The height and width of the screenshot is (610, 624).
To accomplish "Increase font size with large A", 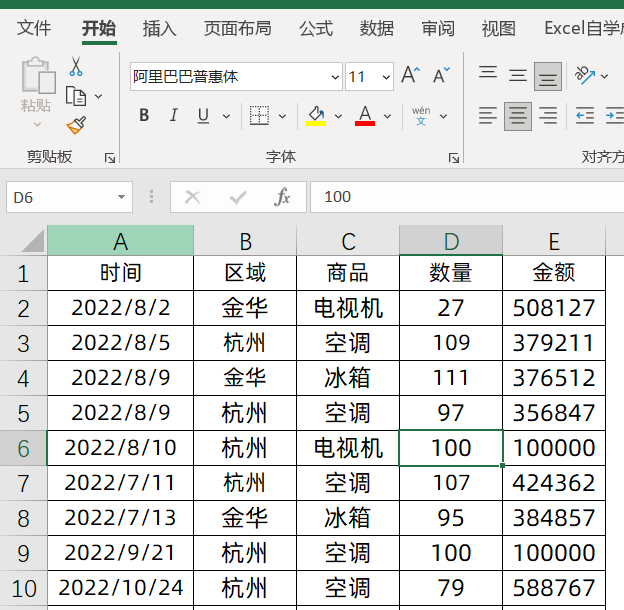I will [x=410, y=76].
